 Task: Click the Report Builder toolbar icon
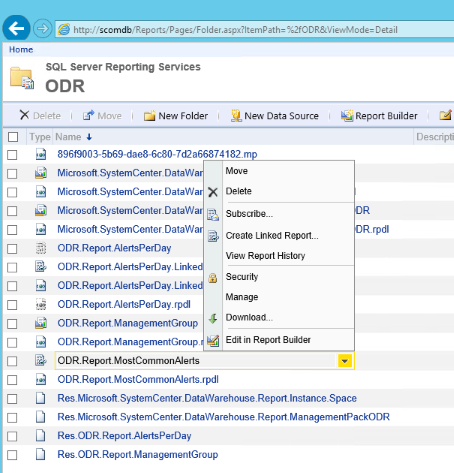(x=347, y=115)
